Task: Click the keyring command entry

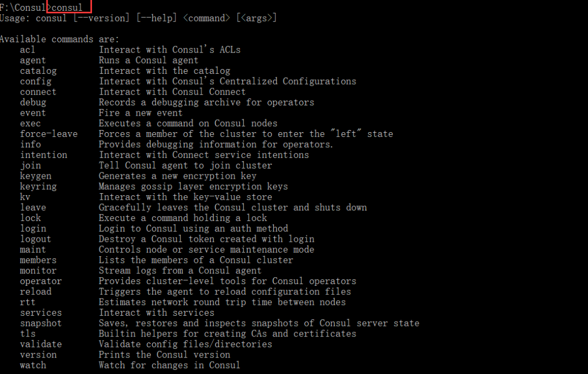Action: pos(38,186)
